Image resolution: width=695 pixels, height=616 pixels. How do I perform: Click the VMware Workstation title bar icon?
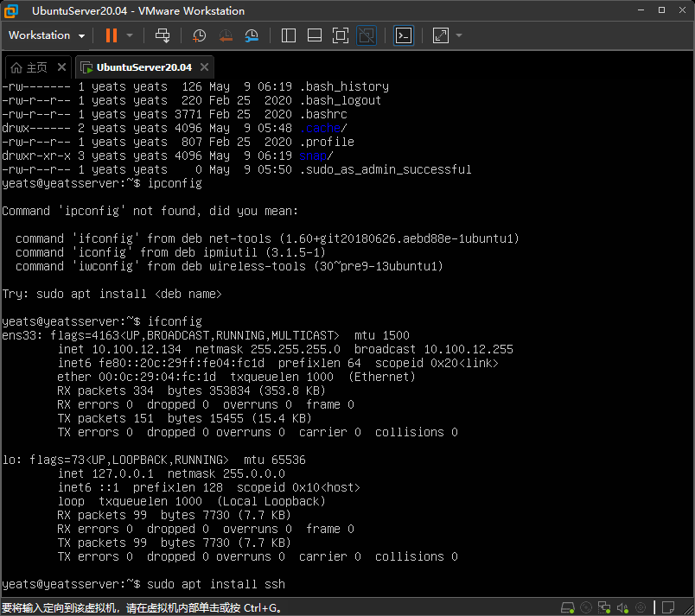11,11
